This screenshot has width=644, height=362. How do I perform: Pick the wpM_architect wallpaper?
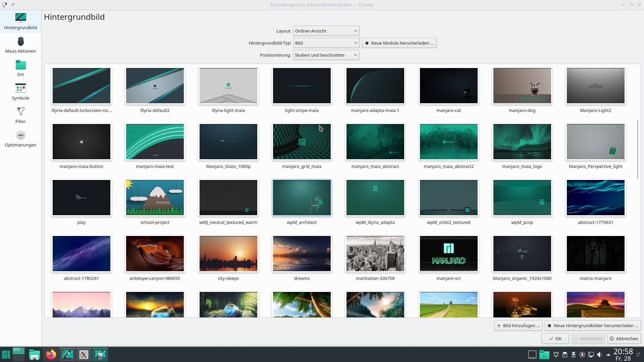[302, 198]
